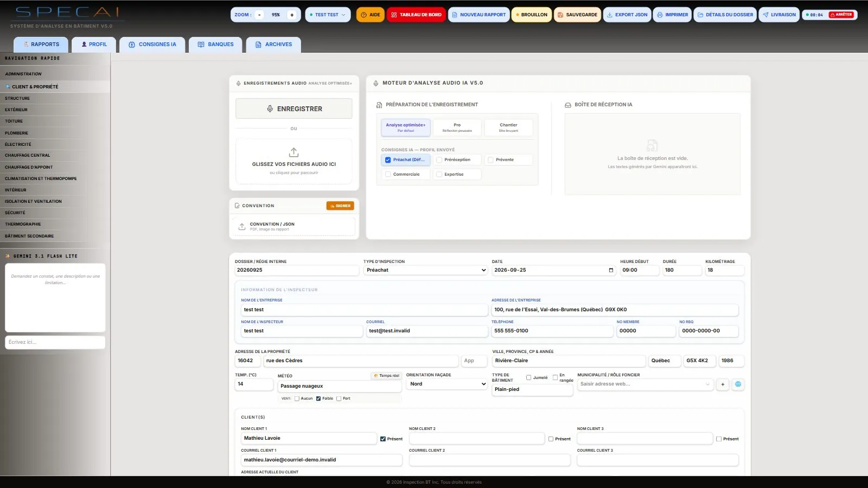Viewport: 868px width, 488px height.
Task: Go to Tableau de bord
Action: [416, 15]
